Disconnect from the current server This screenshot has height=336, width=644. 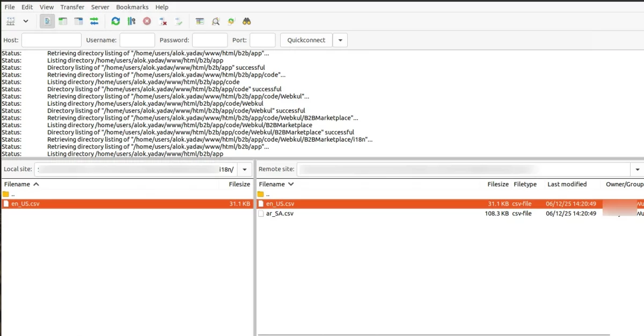pyautogui.click(x=163, y=21)
